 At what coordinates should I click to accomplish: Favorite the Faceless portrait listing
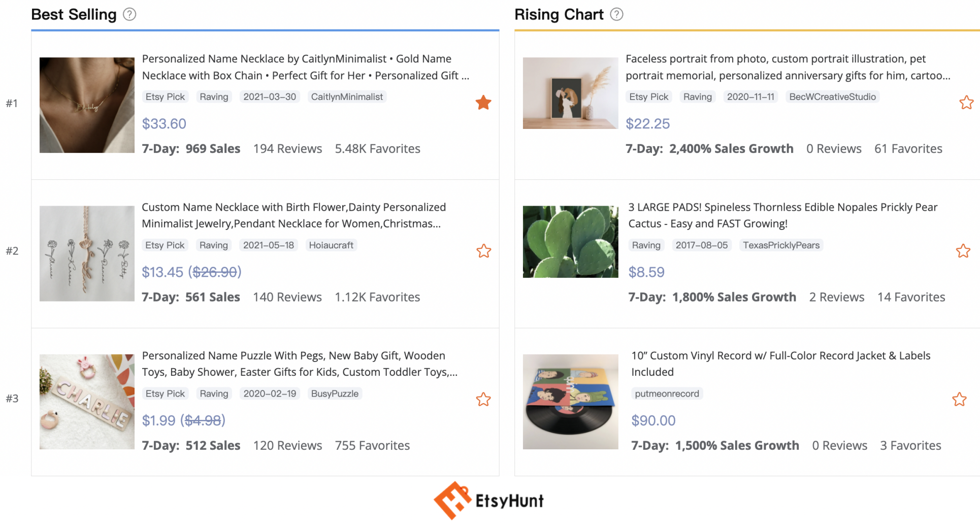coord(966,103)
